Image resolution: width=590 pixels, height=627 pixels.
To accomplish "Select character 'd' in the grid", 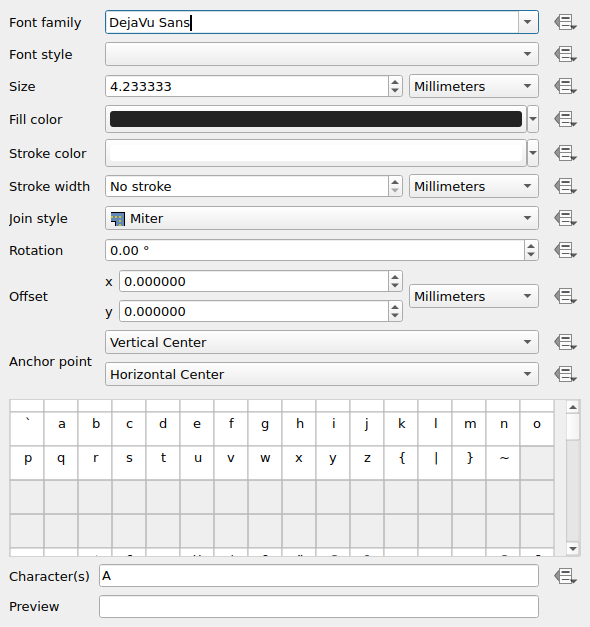I will coord(163,428).
